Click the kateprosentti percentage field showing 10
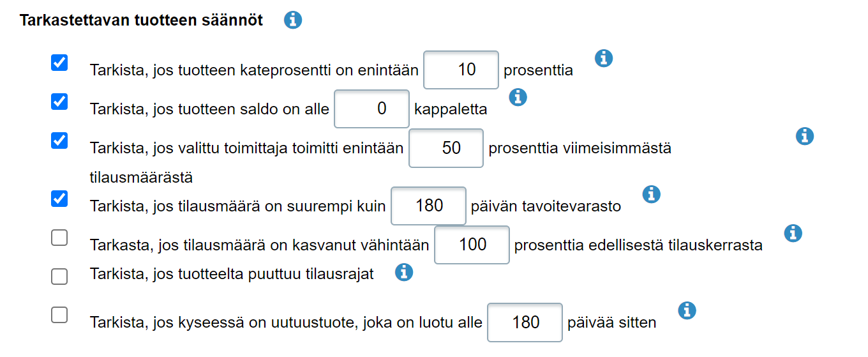 pos(461,70)
